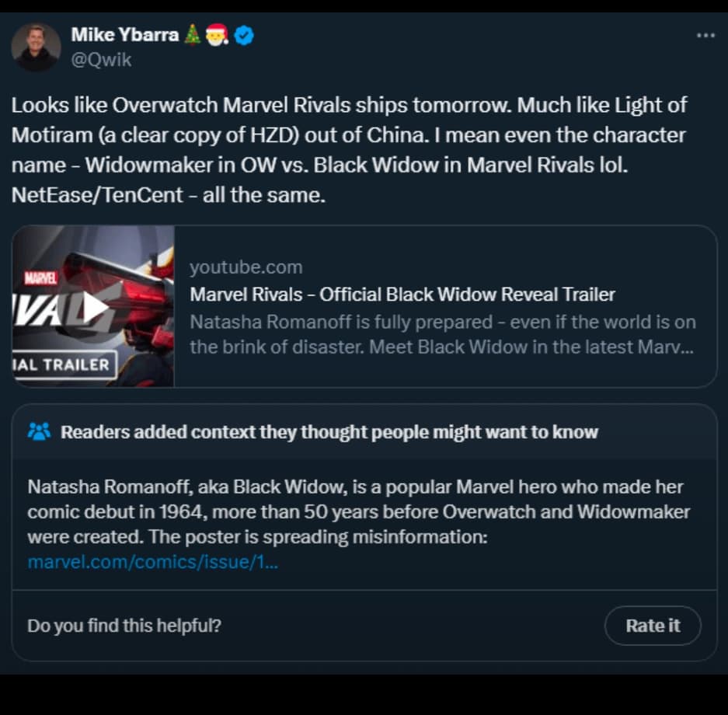Image resolution: width=728 pixels, height=715 pixels.
Task: Click the community note text about Black Widow
Action: coord(357,512)
